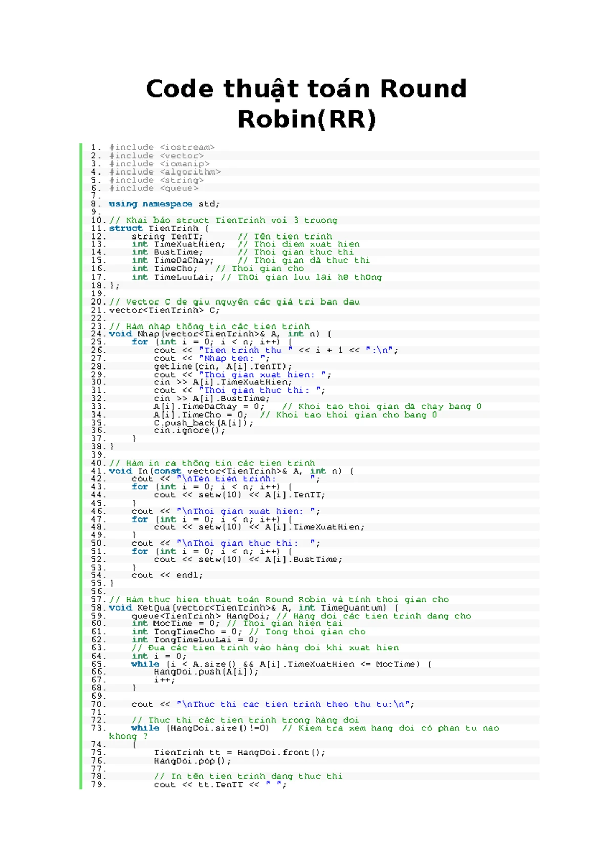614x868 pixels.
Task: Select the "int TimeLuuLai;" field declaration
Action: click(173, 277)
